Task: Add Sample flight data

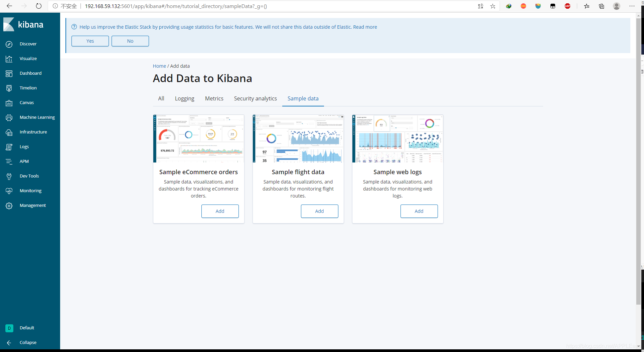Action: point(320,211)
